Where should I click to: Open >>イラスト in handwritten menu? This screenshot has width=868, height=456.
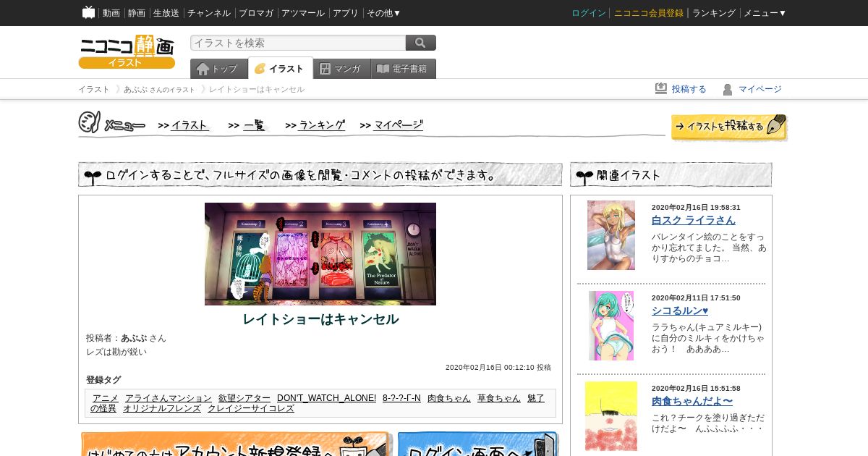coord(183,125)
